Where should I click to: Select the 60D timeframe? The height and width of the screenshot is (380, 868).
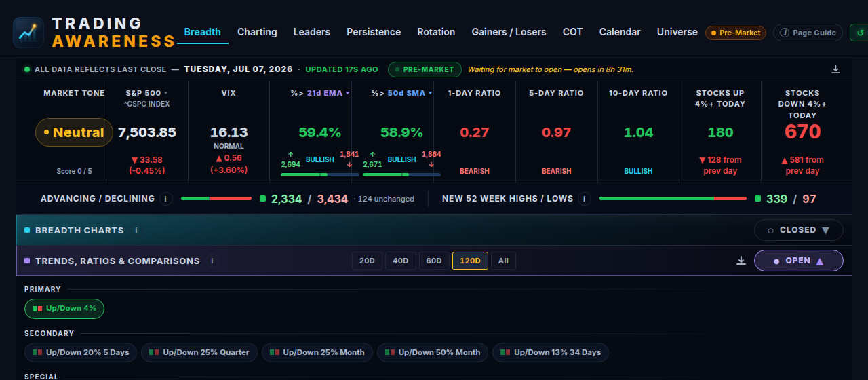pos(434,261)
